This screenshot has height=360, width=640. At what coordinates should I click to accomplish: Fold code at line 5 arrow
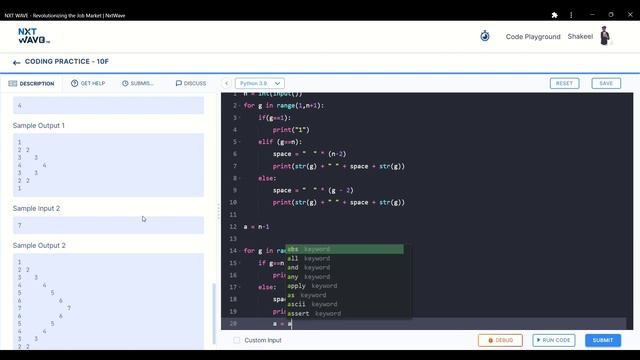[x=240, y=142]
